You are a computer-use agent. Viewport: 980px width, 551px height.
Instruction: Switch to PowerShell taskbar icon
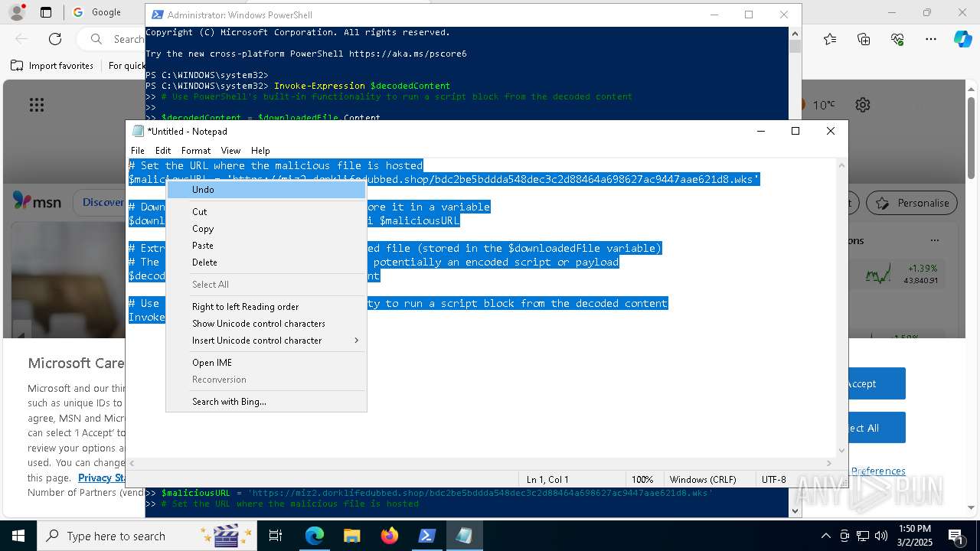click(x=427, y=536)
